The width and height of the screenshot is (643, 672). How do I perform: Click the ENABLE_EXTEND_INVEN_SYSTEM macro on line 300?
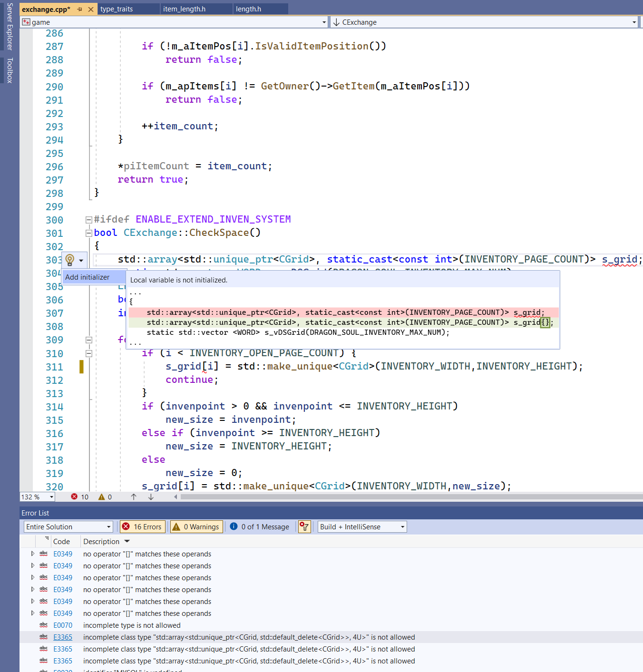(x=213, y=219)
